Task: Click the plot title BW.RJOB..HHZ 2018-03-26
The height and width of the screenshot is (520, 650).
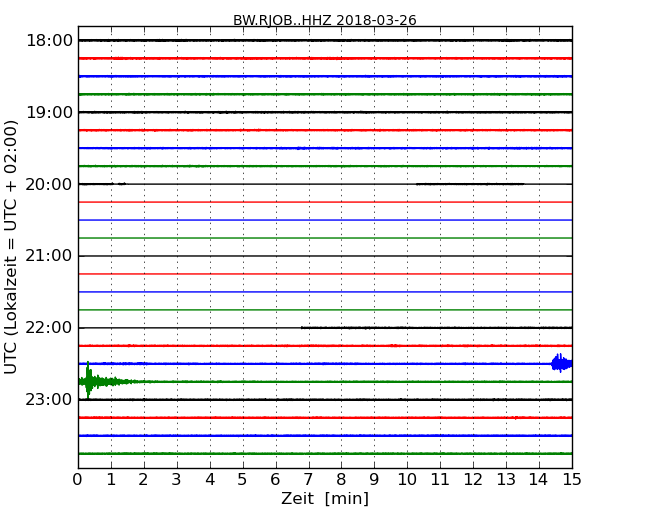Action: click(x=325, y=20)
